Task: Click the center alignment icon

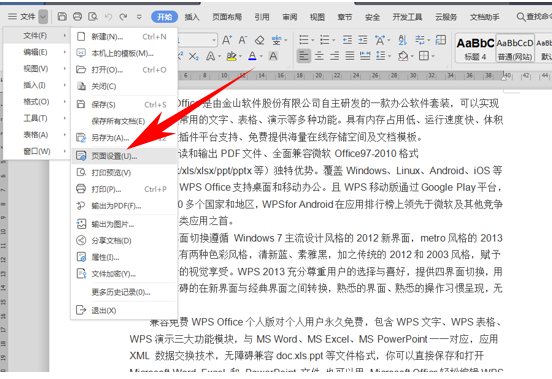Action: pyautogui.click(x=319, y=56)
